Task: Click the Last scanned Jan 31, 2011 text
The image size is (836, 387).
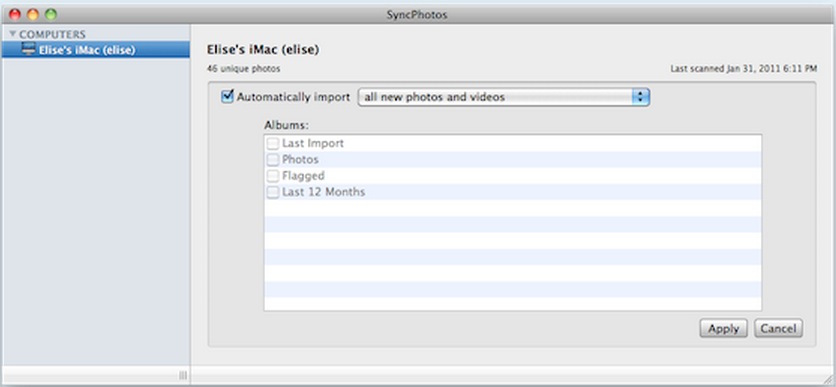Action: (744, 69)
